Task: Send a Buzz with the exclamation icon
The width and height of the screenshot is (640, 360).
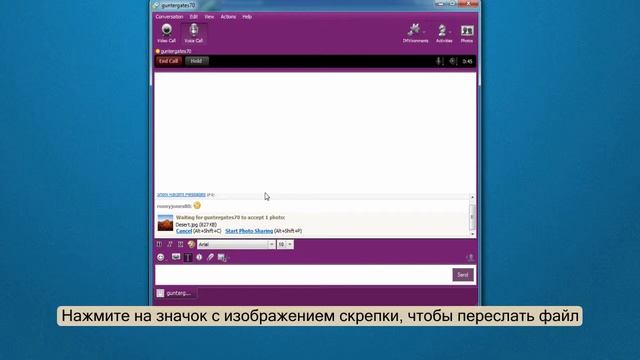Action: [199, 257]
